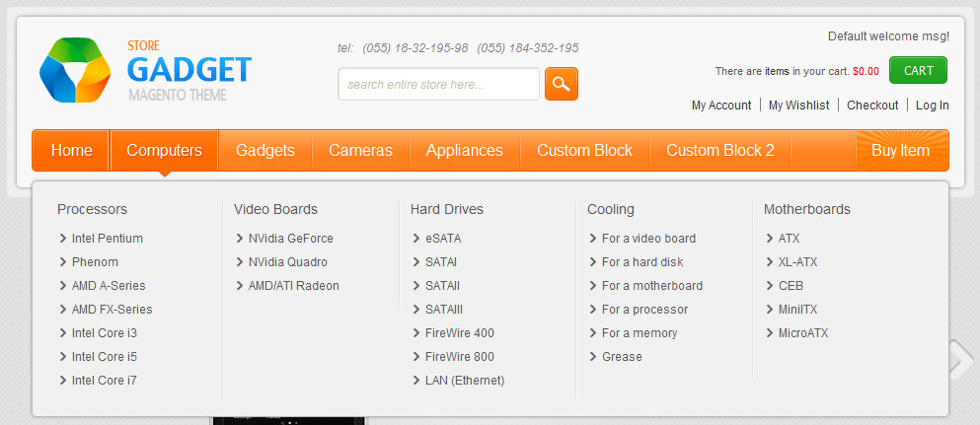
Task: Select Intel Core i7
Action: pos(105,381)
